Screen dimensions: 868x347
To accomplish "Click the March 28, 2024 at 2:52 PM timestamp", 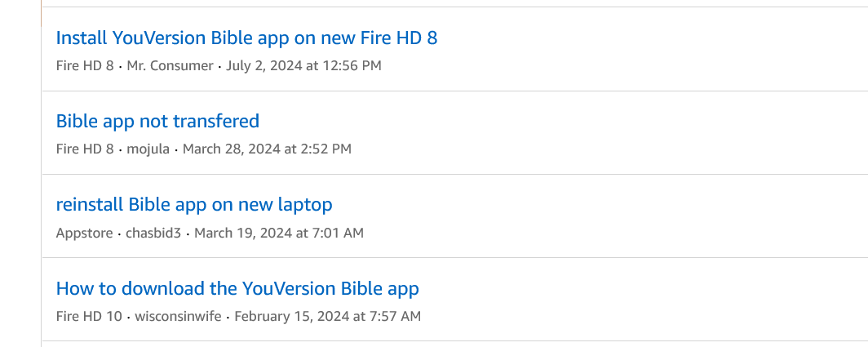I will [267, 149].
